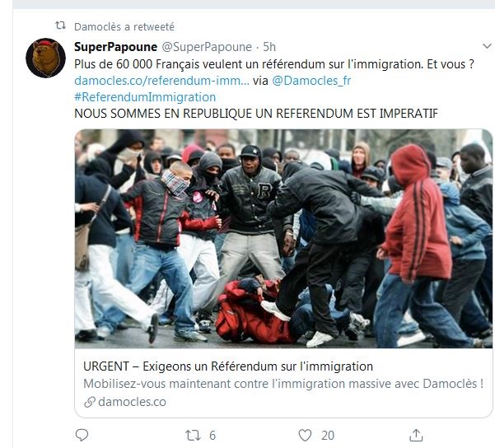Open SuperPapoune's bear avatar
This screenshot has height=448, width=495.
[45, 58]
